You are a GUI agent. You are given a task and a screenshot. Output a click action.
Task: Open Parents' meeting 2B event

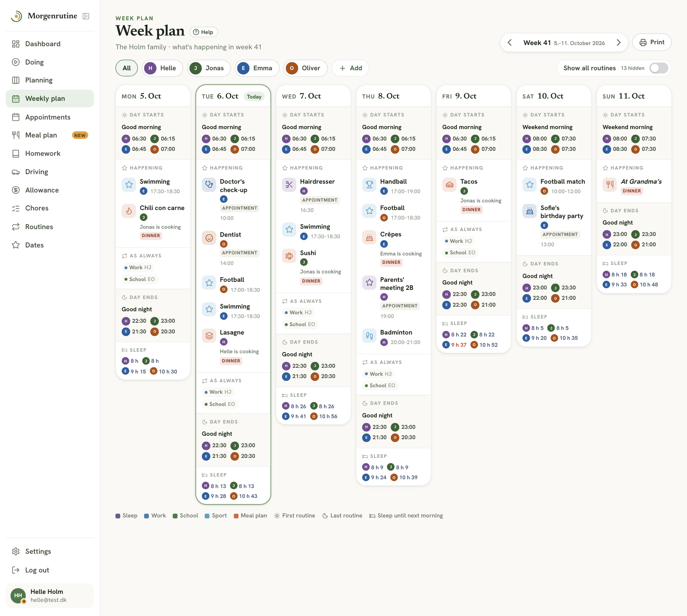pyautogui.click(x=393, y=297)
